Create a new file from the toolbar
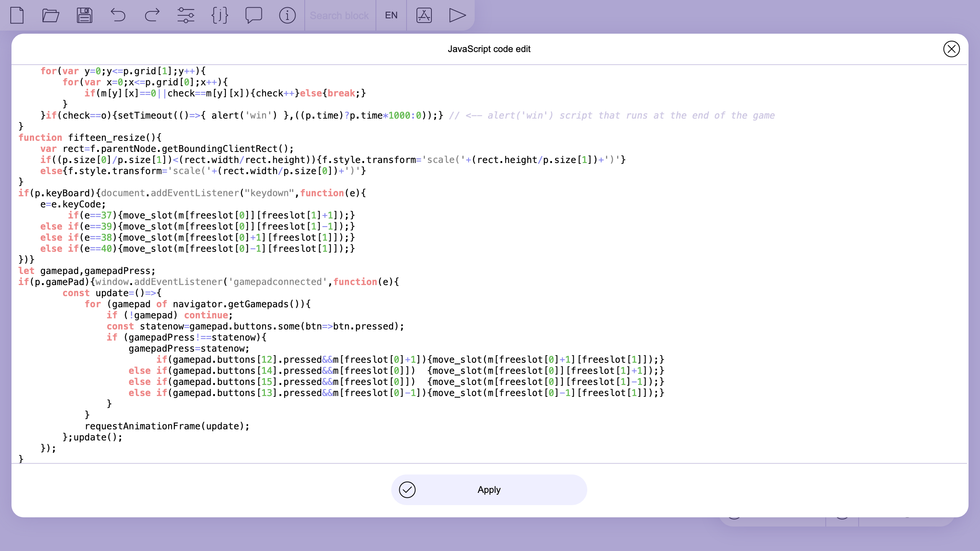This screenshot has width=980, height=551. click(17, 15)
